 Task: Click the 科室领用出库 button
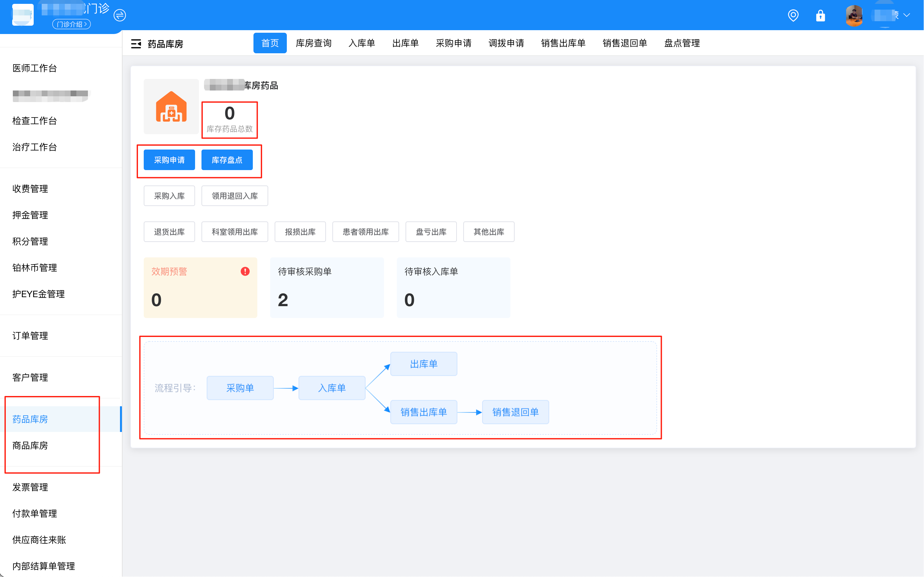point(234,232)
